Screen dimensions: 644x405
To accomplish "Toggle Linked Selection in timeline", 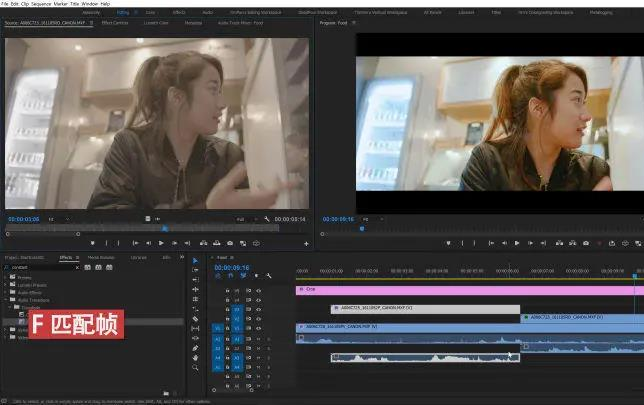I will pos(243,276).
